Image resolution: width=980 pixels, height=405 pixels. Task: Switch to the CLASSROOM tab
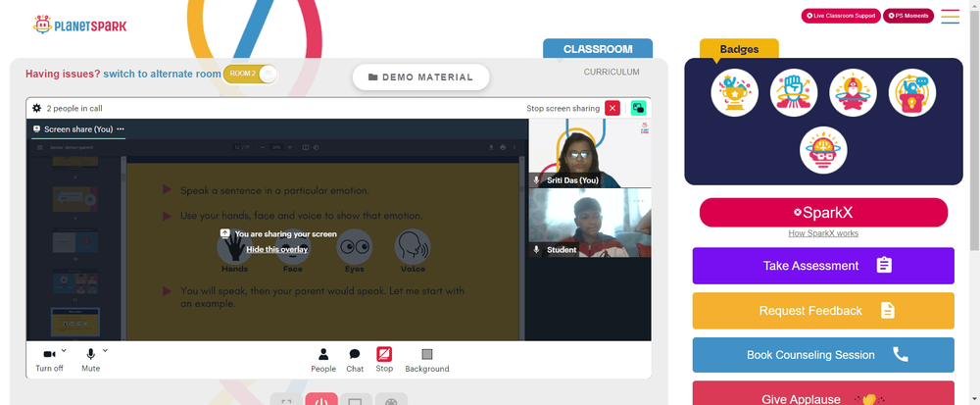point(598,49)
